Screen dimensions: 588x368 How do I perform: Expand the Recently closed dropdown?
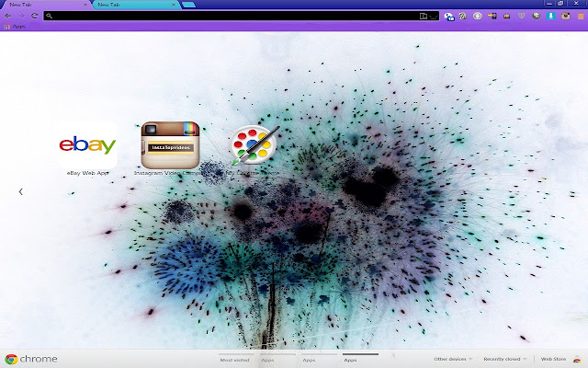tap(505, 359)
